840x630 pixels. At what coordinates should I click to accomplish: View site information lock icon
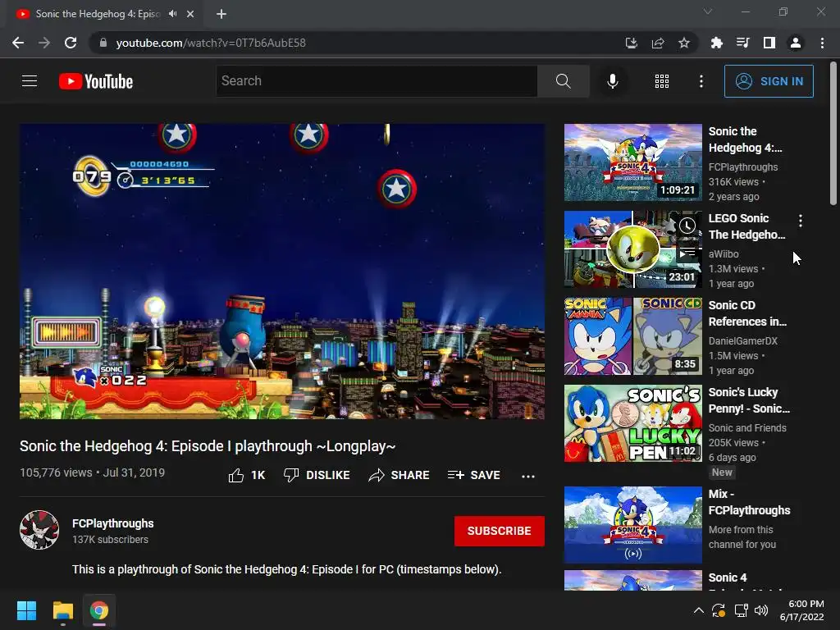[x=103, y=43]
